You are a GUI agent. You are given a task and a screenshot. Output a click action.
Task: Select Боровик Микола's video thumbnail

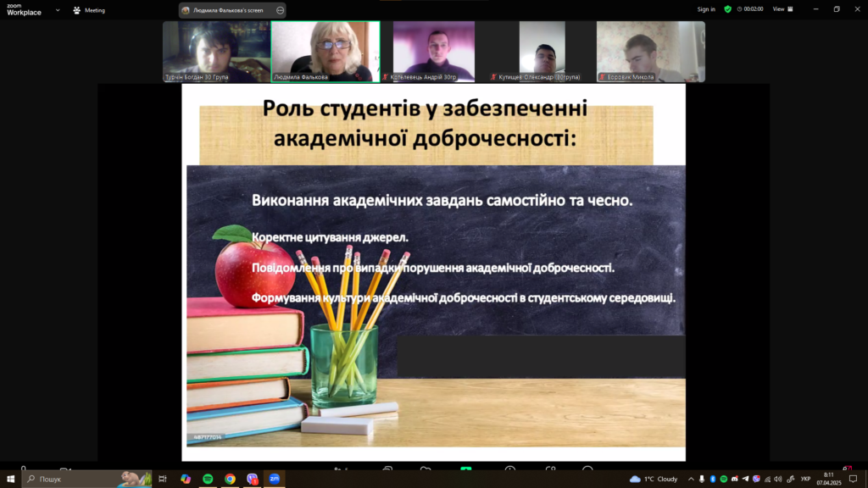point(650,52)
